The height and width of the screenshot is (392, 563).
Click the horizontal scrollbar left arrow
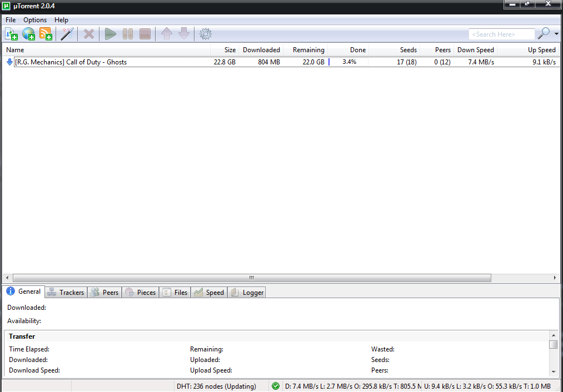pyautogui.click(x=7, y=278)
